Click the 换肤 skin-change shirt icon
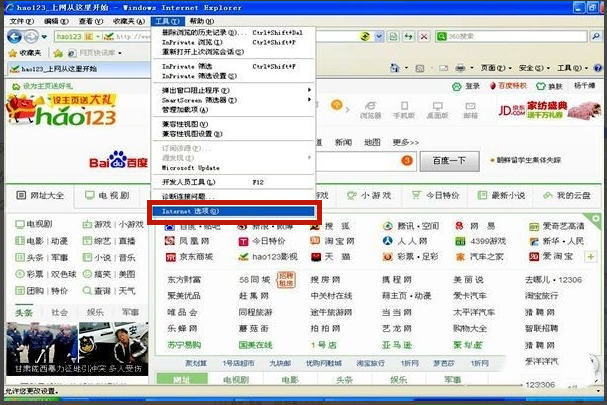 (540, 86)
